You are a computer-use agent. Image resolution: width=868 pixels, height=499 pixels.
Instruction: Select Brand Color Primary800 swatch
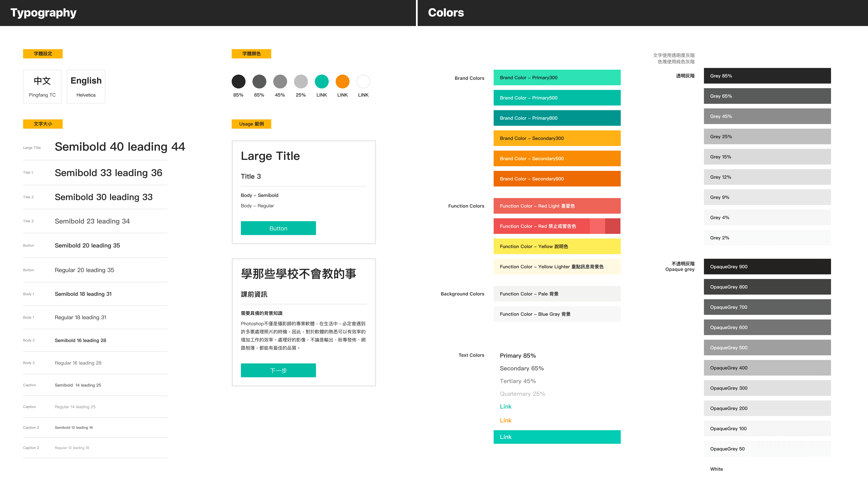coord(557,118)
